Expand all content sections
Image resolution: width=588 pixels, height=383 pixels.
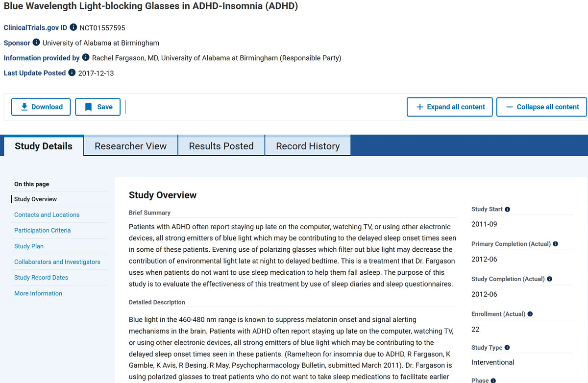(450, 107)
